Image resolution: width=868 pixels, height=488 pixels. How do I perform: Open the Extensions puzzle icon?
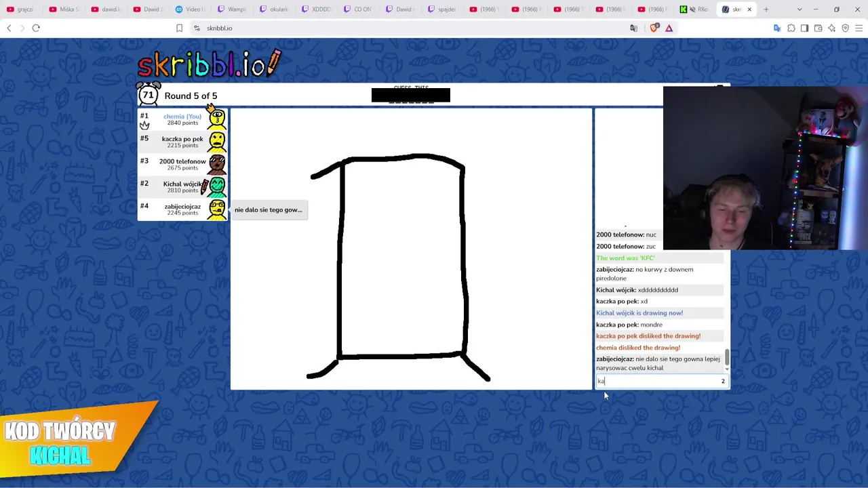791,28
